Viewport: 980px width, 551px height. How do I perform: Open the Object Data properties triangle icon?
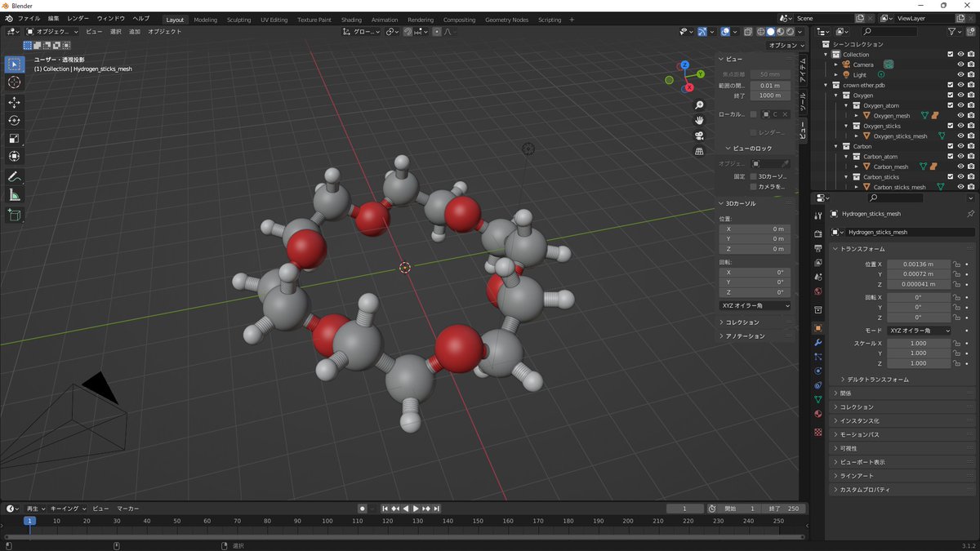(819, 400)
